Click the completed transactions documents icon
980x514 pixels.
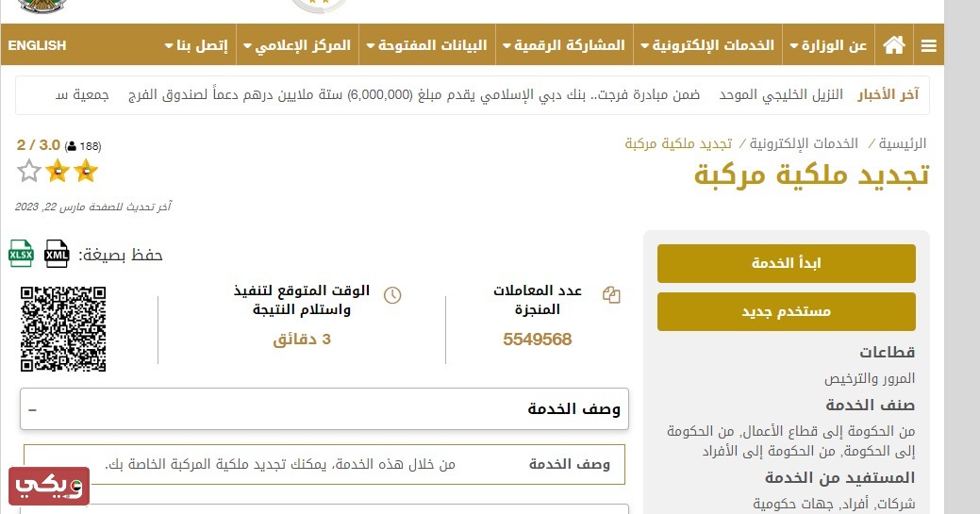[x=611, y=294]
